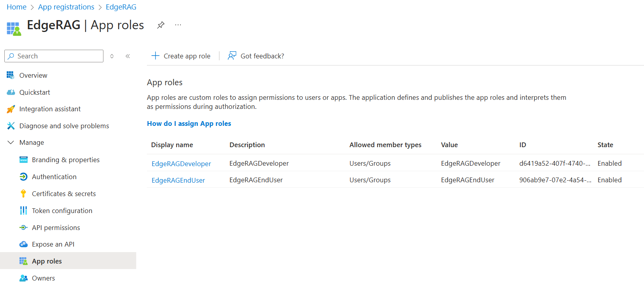Click the Diagnose and solve wrench icon
Screen dimensions: 644x288
pos(11,126)
